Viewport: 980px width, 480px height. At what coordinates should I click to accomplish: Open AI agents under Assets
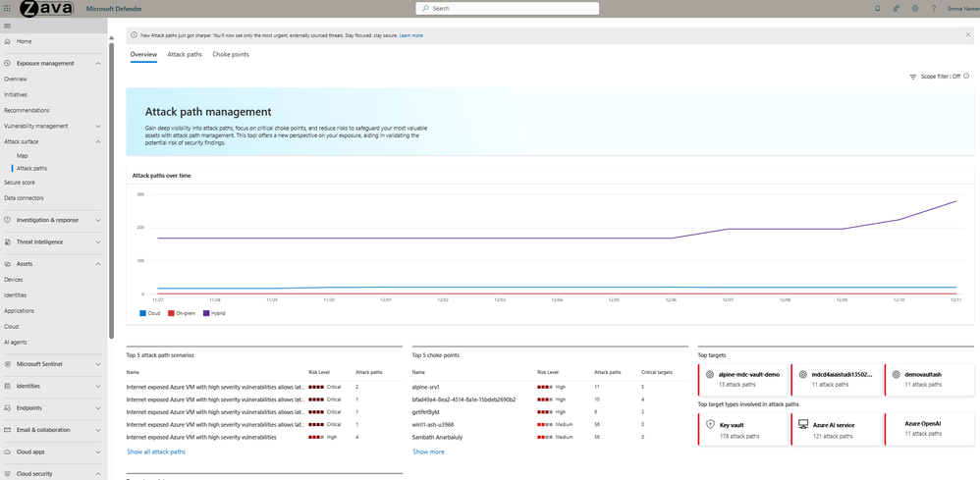(15, 343)
